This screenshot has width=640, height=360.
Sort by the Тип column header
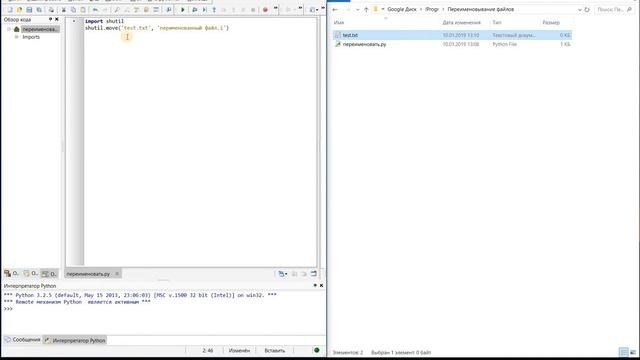tap(497, 22)
